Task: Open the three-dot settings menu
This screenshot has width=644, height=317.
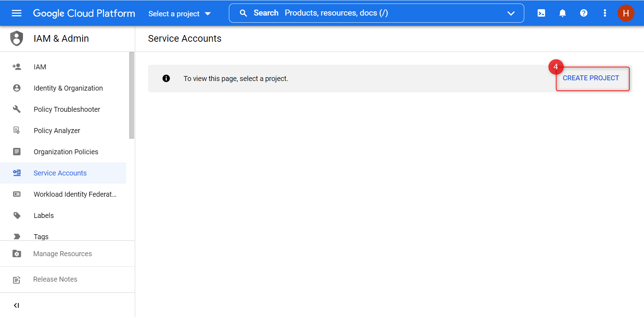Action: tap(605, 13)
